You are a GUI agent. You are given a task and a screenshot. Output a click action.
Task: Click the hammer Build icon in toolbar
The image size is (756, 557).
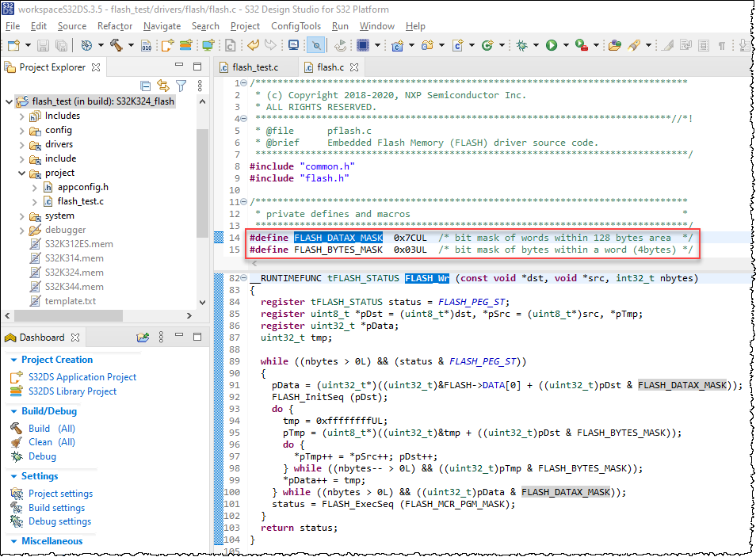coord(117,46)
